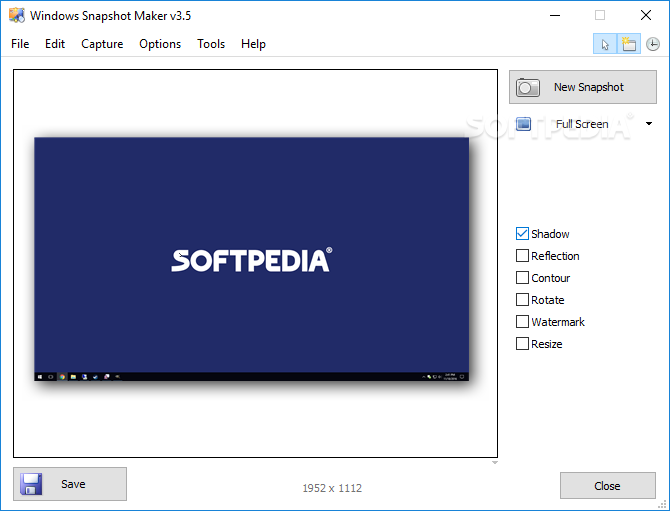Viewport: 670px width, 511px height.
Task: Click the Save button
Action: pos(70,484)
